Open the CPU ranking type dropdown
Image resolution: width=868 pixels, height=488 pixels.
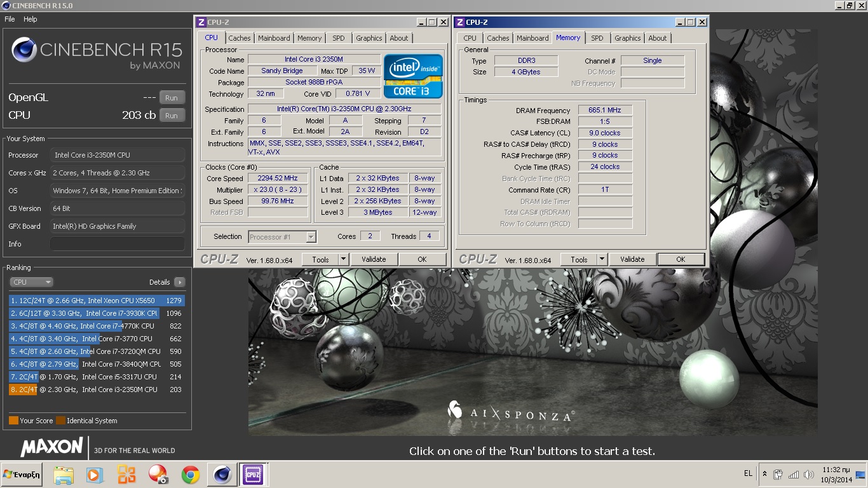tap(32, 282)
